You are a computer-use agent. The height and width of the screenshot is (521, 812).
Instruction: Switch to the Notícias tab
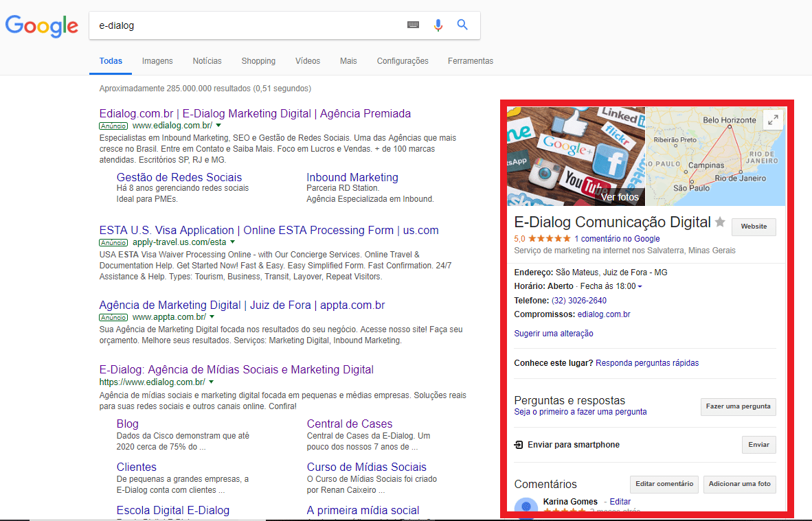click(207, 61)
